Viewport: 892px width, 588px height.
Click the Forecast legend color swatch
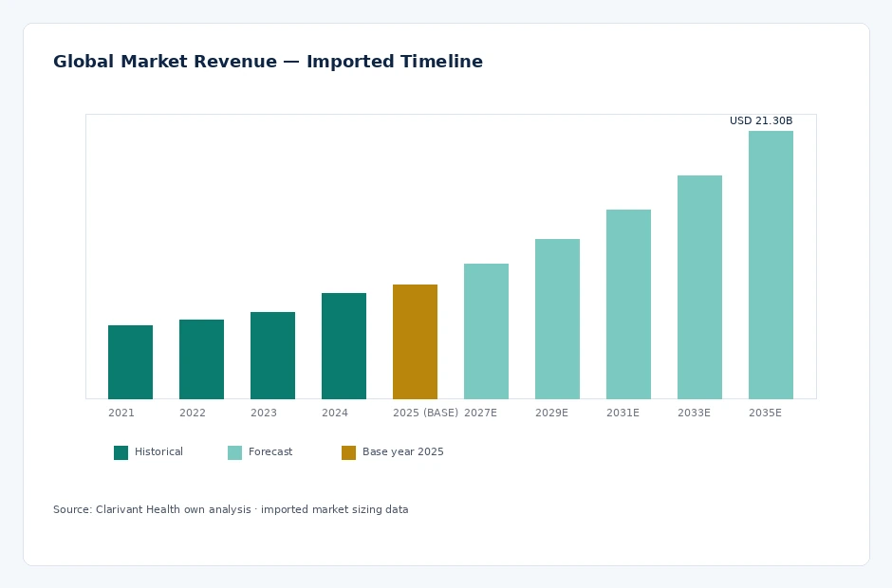click(x=234, y=452)
